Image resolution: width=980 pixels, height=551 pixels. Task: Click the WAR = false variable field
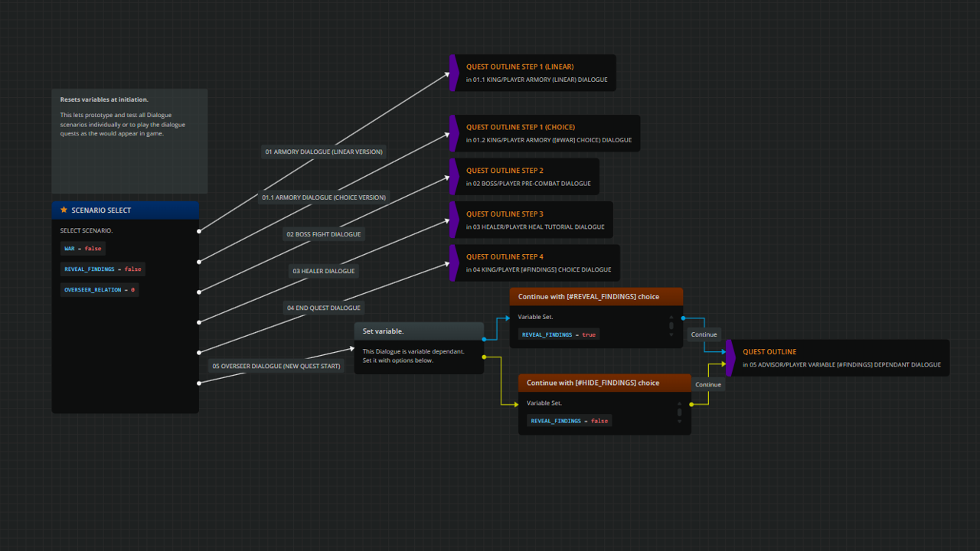point(83,249)
